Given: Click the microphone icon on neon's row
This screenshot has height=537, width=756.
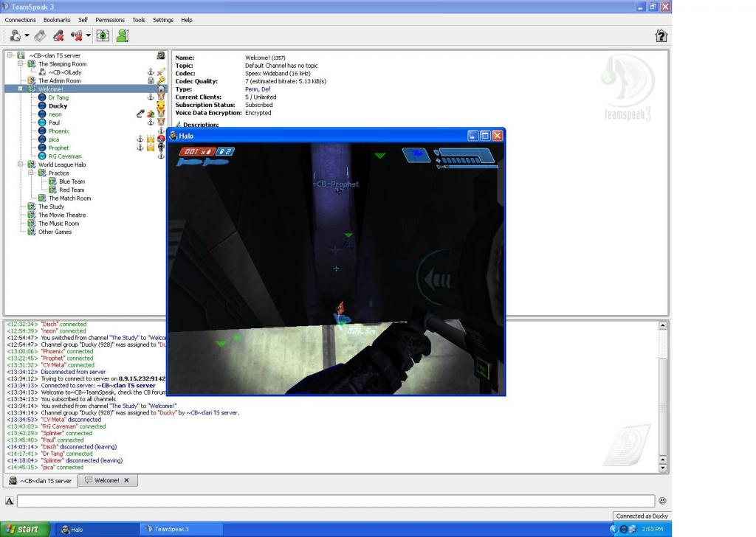Looking at the screenshot, I should [140, 114].
